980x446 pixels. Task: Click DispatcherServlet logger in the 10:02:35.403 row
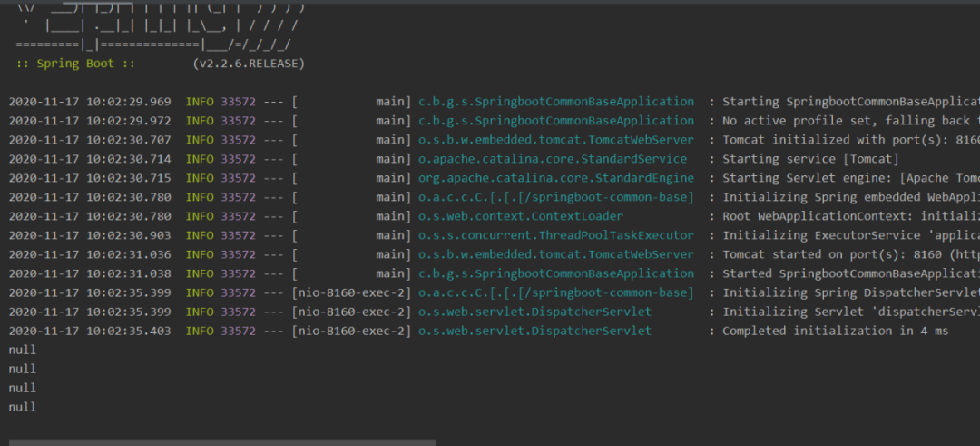(535, 331)
